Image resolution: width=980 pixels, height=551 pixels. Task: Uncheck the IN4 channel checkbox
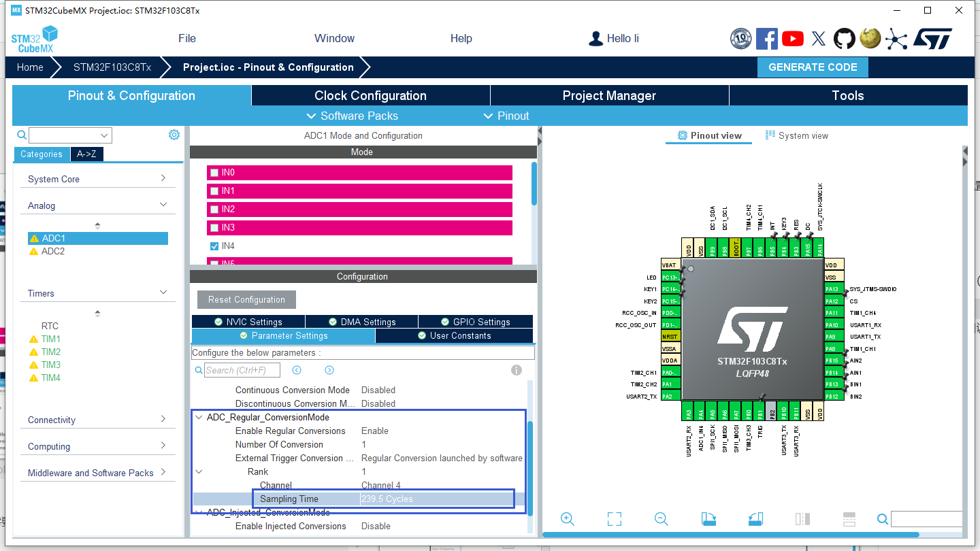point(214,246)
